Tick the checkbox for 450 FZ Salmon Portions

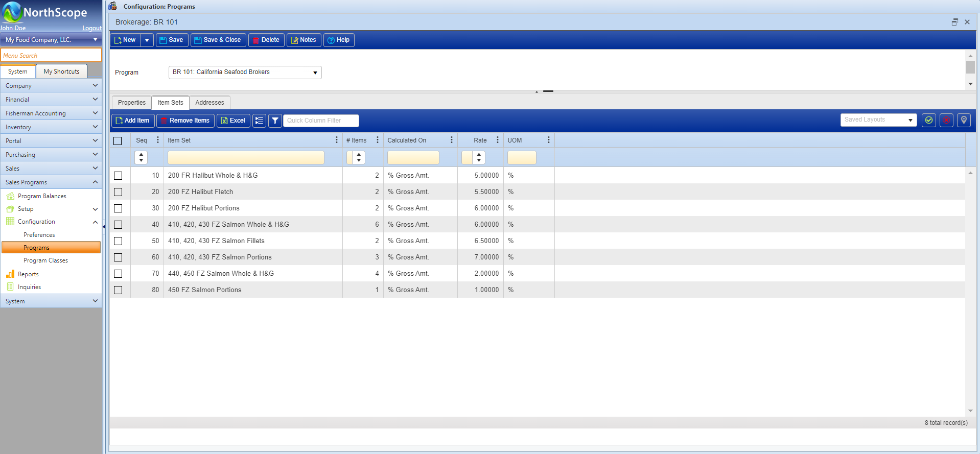(x=118, y=290)
